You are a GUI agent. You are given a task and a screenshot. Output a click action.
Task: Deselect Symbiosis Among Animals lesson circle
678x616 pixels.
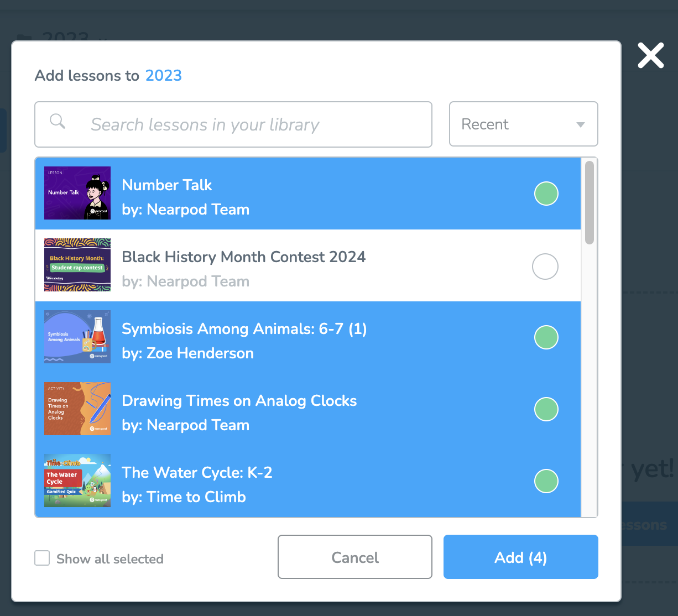pyautogui.click(x=546, y=337)
